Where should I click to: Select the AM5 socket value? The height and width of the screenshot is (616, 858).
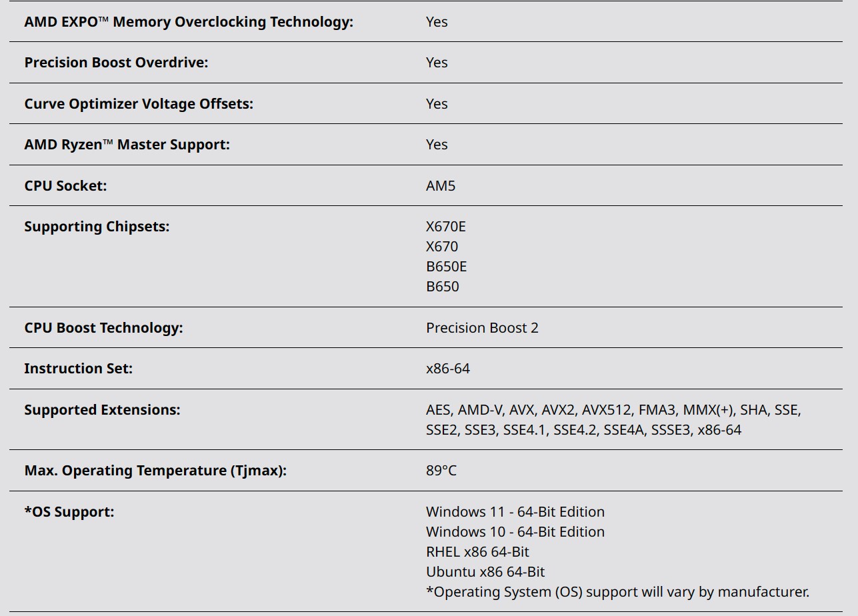[x=441, y=186]
